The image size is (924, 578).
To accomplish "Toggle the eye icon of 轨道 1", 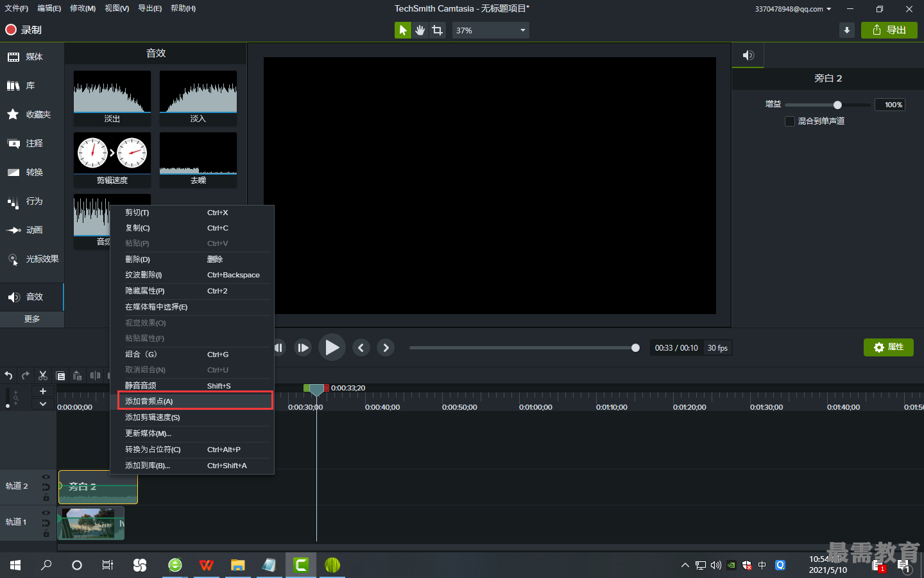I will click(46, 513).
